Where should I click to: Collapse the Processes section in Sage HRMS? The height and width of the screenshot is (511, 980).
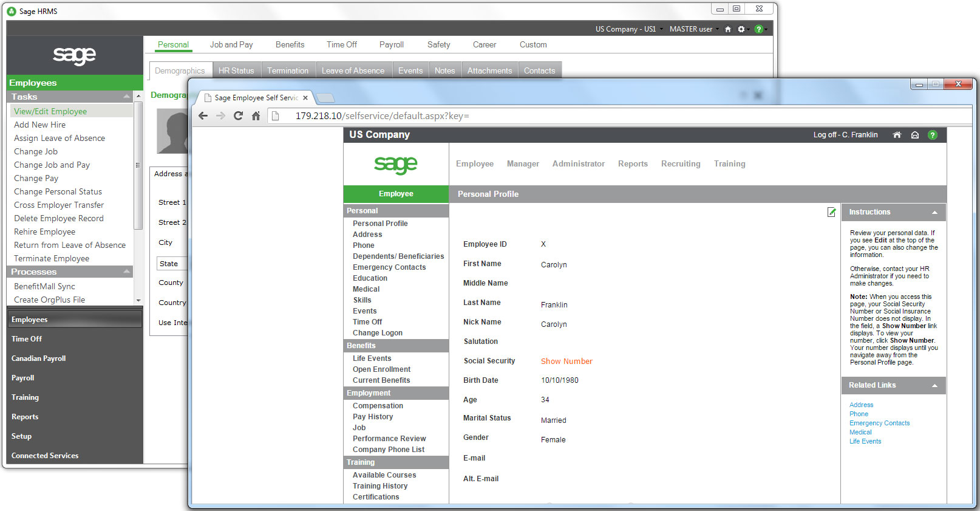126,272
